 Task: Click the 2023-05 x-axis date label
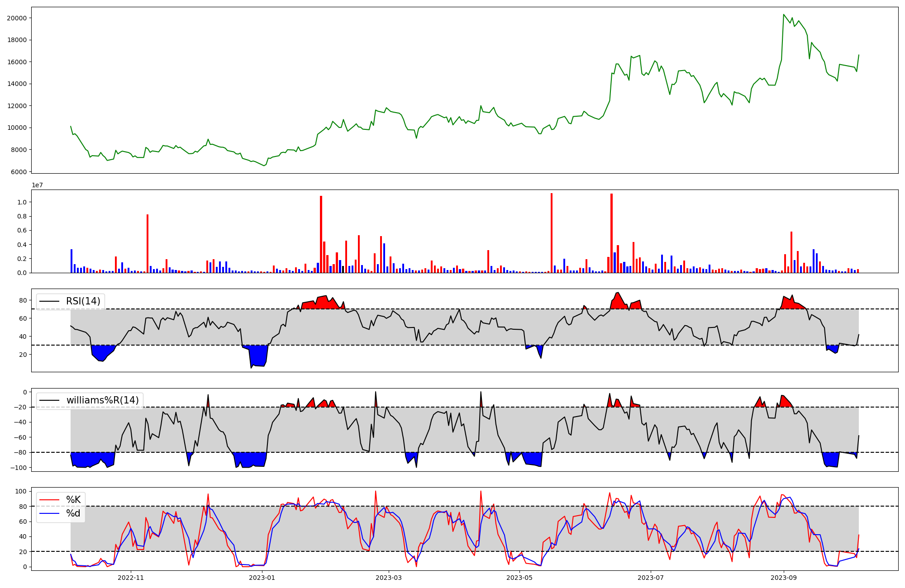[519, 578]
